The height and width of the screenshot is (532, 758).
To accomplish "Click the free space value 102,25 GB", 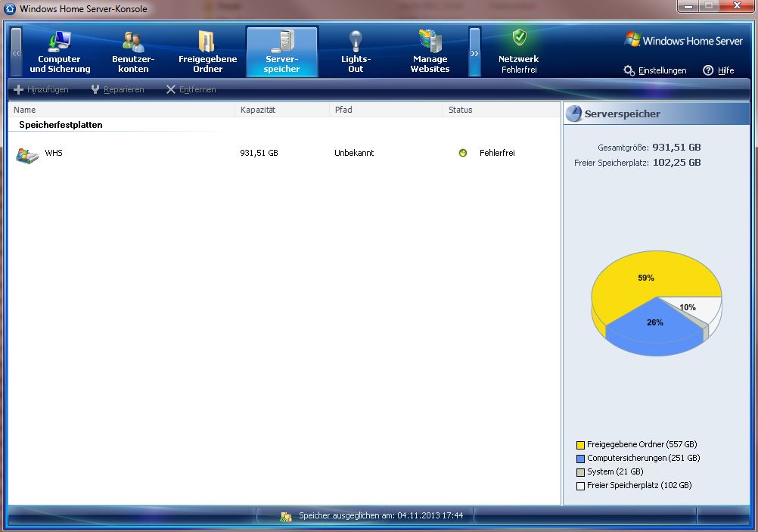I will click(x=676, y=163).
